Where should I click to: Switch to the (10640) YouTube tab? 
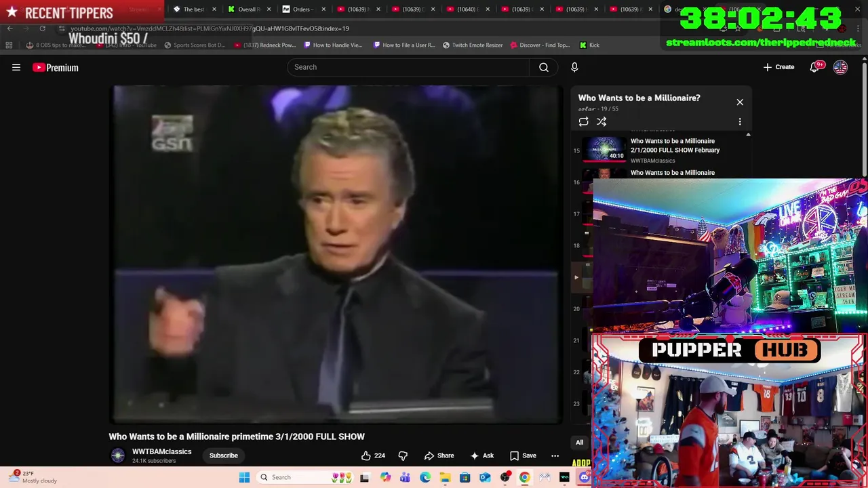click(x=467, y=9)
